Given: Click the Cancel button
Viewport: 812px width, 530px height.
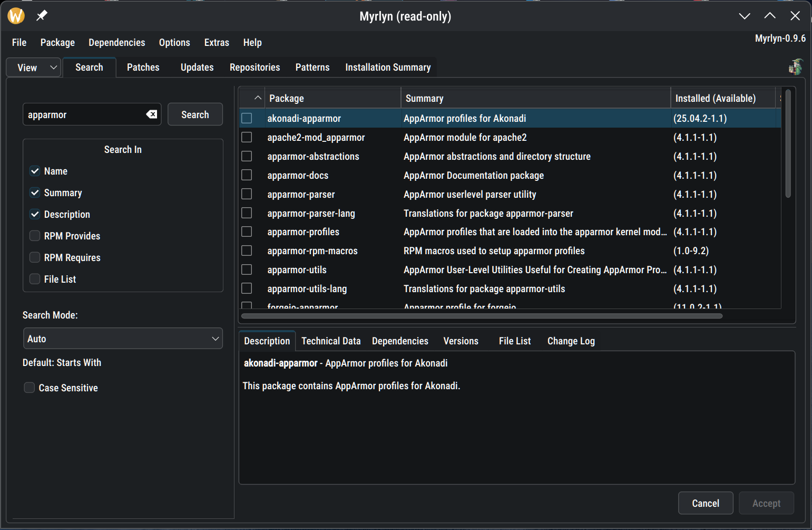Looking at the screenshot, I should [x=706, y=503].
